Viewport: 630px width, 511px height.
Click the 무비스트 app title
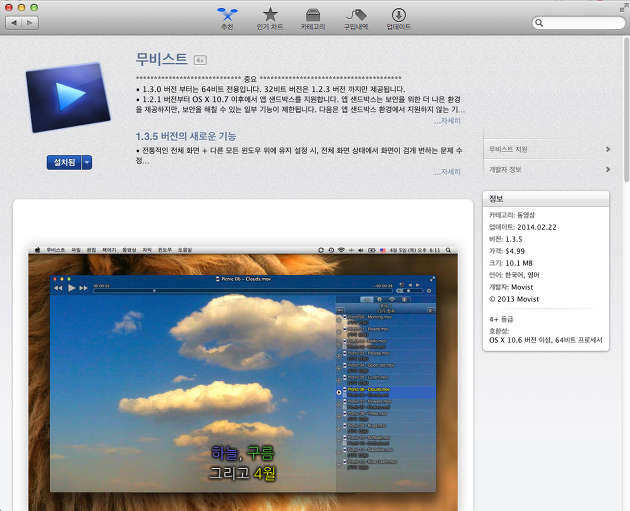point(162,59)
